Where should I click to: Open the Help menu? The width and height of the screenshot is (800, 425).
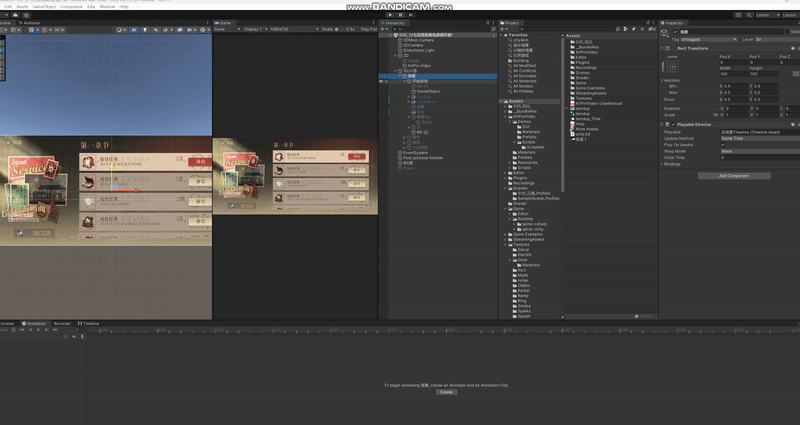124,7
